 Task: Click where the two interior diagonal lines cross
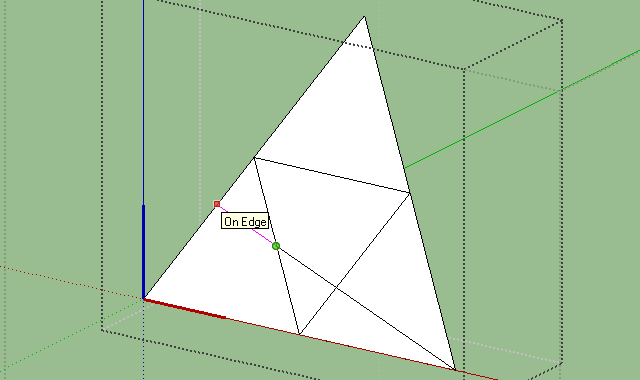pos(337,288)
